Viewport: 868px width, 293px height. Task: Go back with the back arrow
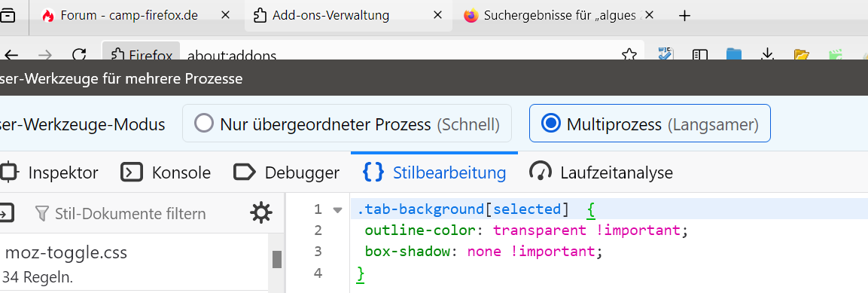tap(11, 55)
